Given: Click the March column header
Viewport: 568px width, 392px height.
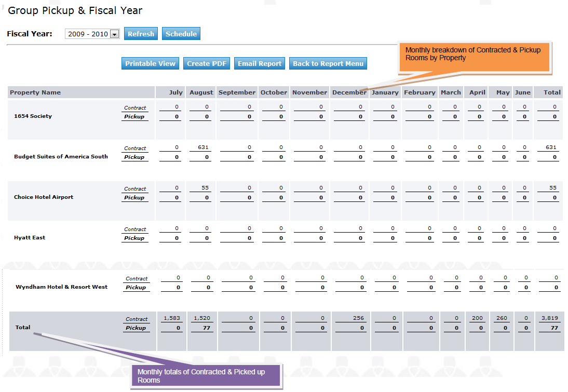Looking at the screenshot, I should [451, 92].
